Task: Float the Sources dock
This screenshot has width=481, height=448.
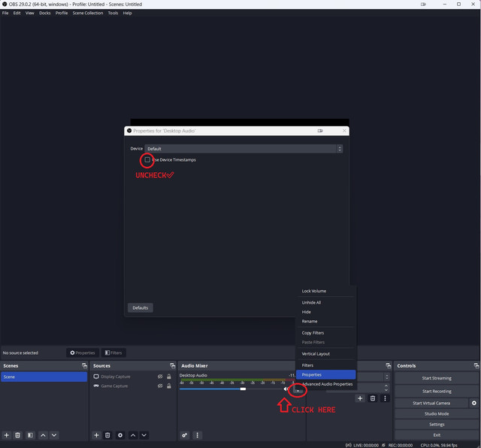Action: click(x=172, y=365)
